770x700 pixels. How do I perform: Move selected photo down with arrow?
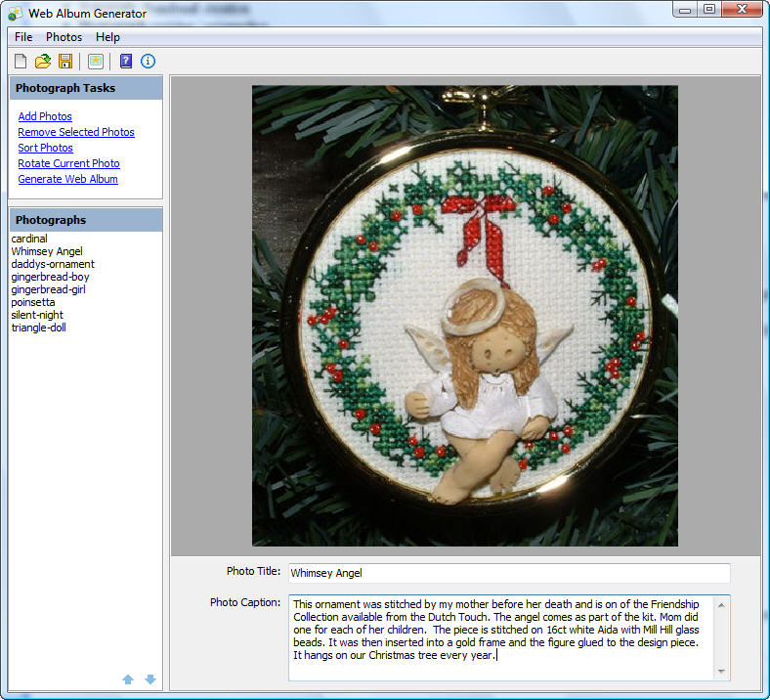pos(150,679)
